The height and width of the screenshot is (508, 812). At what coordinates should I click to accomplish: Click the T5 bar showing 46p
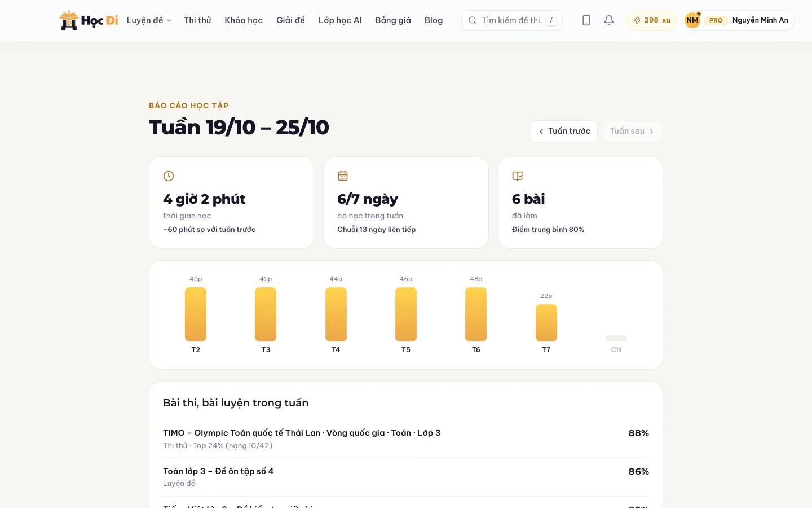coord(406,314)
